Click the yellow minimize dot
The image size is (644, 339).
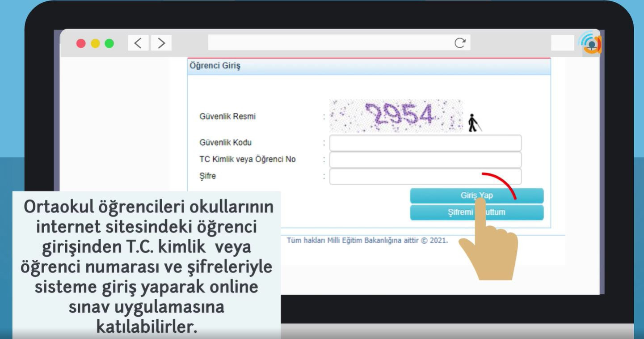click(x=95, y=43)
